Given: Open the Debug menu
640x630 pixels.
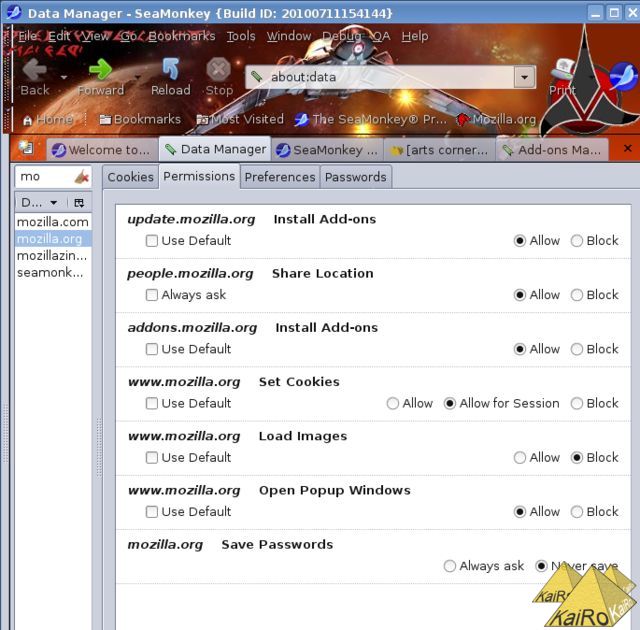Looking at the screenshot, I should point(342,36).
